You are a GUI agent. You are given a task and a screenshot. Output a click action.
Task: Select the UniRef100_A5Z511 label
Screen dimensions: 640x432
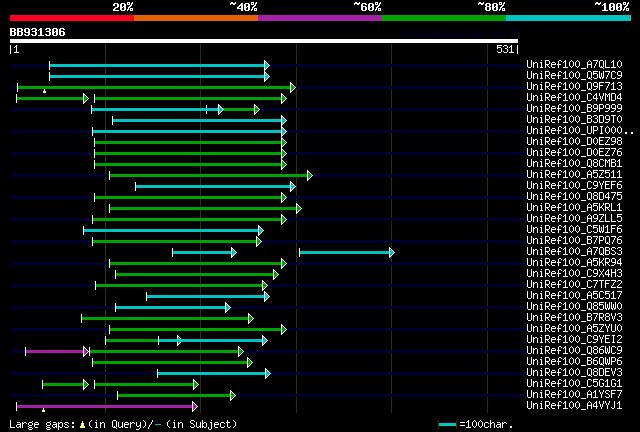(574, 174)
